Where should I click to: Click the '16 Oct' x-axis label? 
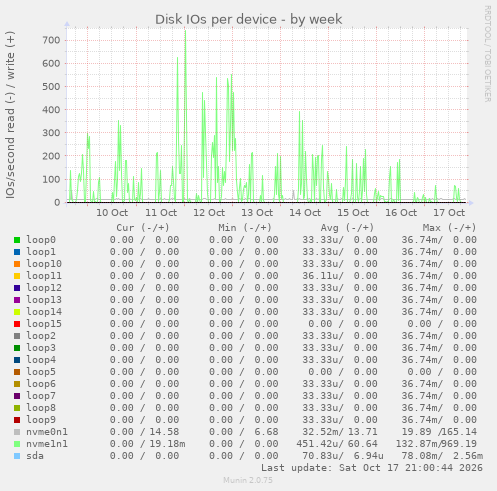pos(401,213)
